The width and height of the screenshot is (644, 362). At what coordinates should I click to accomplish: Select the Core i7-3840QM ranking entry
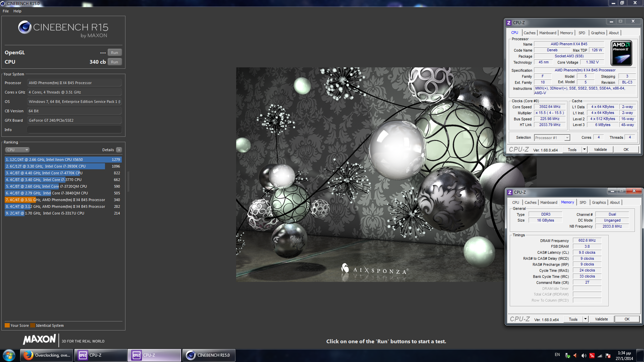pos(63,193)
